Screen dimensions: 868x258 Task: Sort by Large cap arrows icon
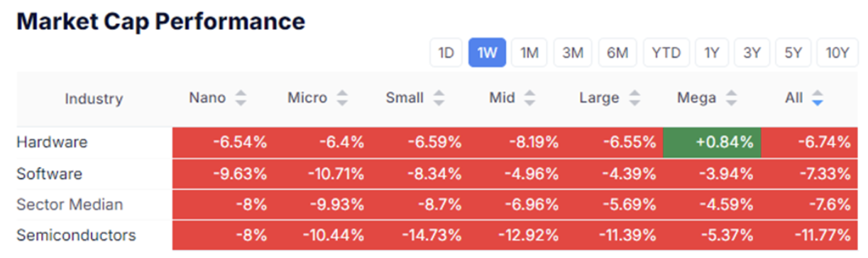coord(634,99)
